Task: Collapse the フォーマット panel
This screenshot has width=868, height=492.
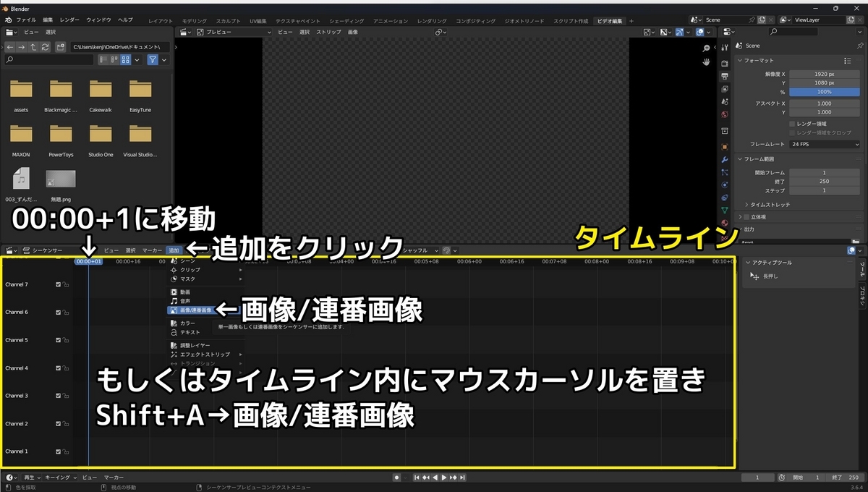Action: 741,61
